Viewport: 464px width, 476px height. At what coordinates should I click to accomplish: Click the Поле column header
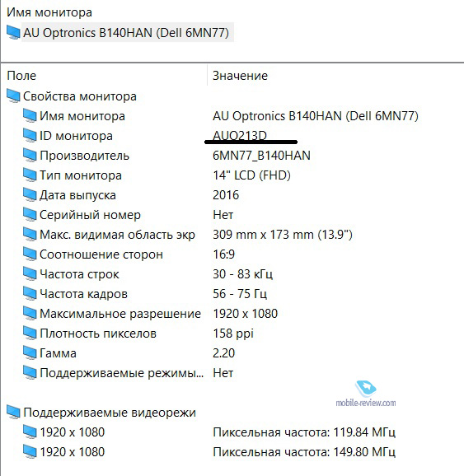click(21, 76)
